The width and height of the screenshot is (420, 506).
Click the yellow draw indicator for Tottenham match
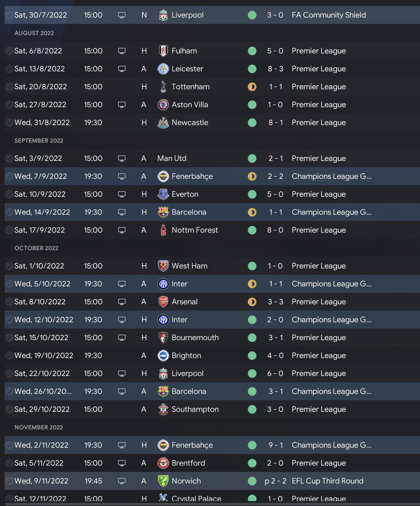pyautogui.click(x=252, y=87)
